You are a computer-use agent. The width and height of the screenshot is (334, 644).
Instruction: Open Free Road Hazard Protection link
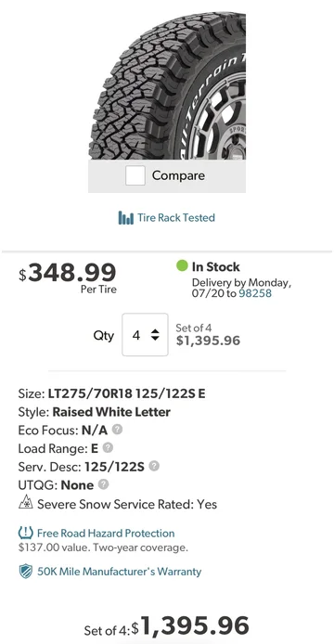(106, 533)
